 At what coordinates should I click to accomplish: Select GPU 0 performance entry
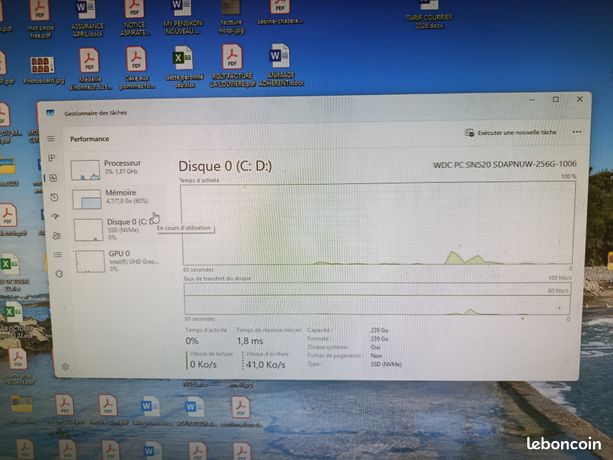coord(120,261)
